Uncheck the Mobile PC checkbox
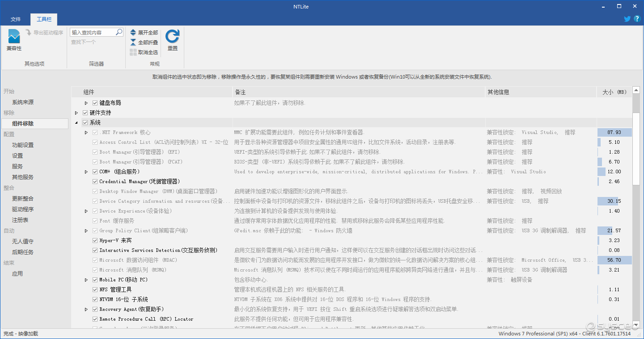644x339 pixels. (95, 280)
